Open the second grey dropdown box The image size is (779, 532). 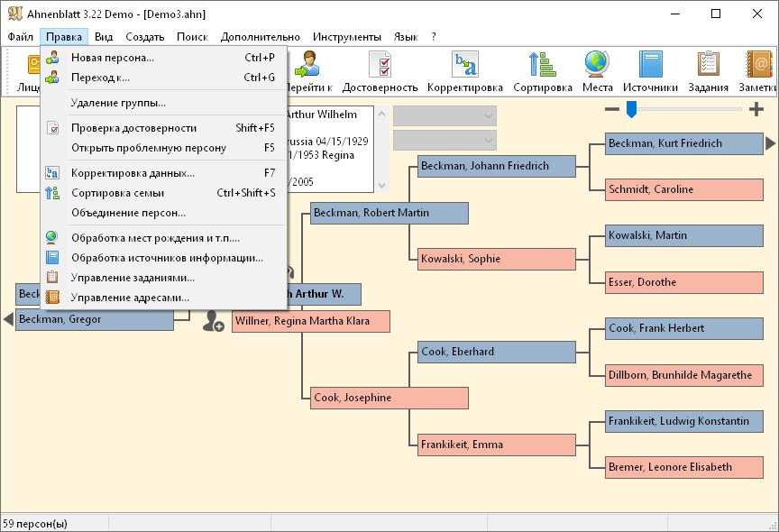pyautogui.click(x=444, y=141)
